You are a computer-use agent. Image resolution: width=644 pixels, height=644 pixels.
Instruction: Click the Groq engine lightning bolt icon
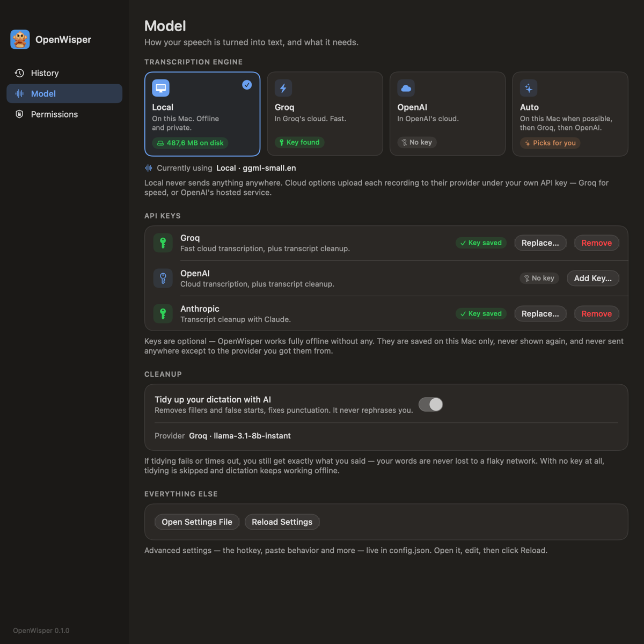283,88
